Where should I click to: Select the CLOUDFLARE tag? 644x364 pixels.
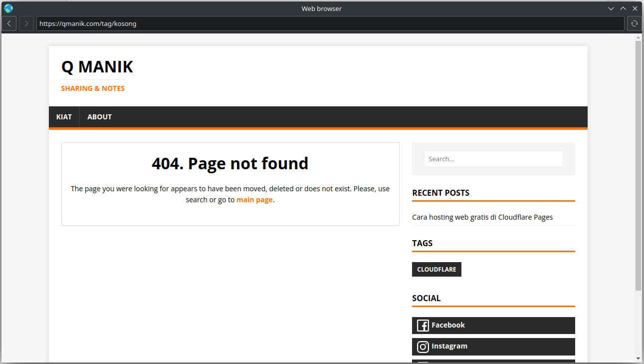pos(436,269)
